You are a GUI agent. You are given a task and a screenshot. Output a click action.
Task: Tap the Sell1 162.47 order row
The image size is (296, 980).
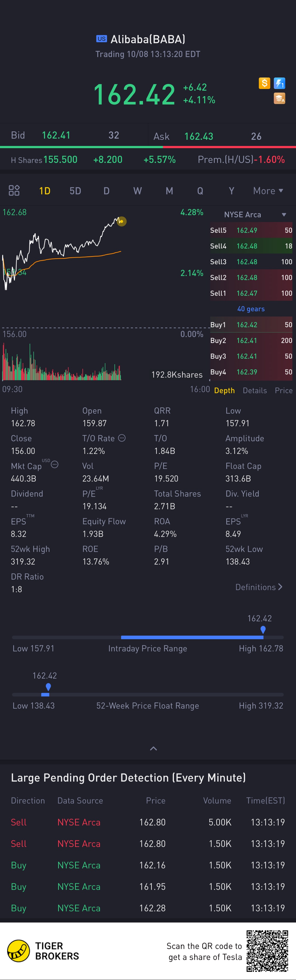[251, 293]
